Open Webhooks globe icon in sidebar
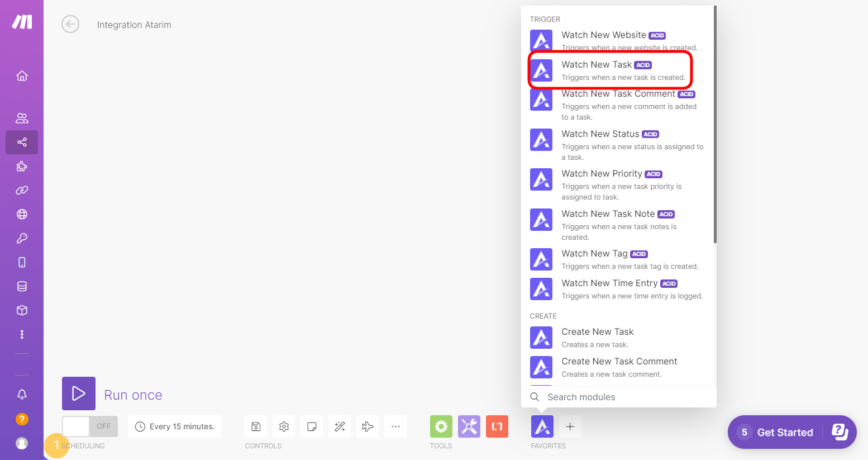The width and height of the screenshot is (868, 460). 22,214
